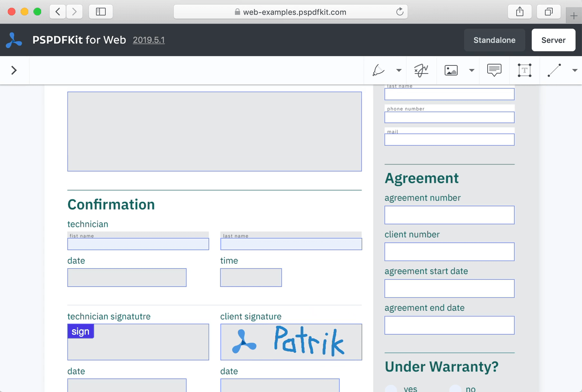Reload the page with refresh icon

tap(399, 12)
